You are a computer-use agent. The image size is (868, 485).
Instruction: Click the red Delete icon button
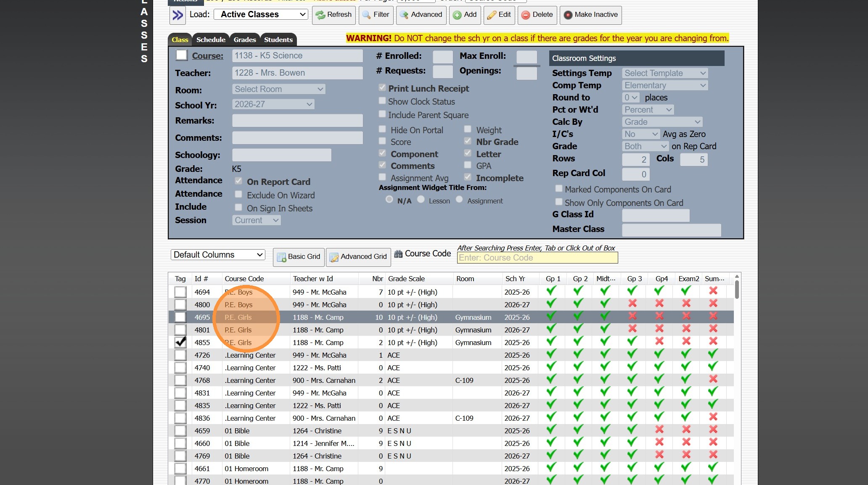pyautogui.click(x=537, y=15)
